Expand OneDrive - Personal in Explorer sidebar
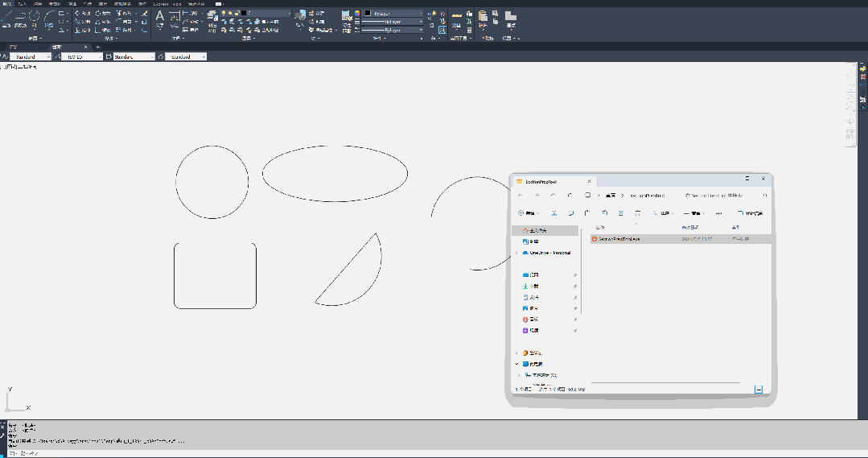Image resolution: width=868 pixels, height=458 pixels. 517,253
